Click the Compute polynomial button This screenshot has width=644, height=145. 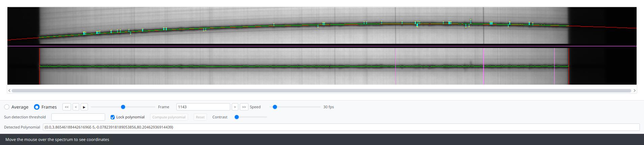(x=169, y=117)
